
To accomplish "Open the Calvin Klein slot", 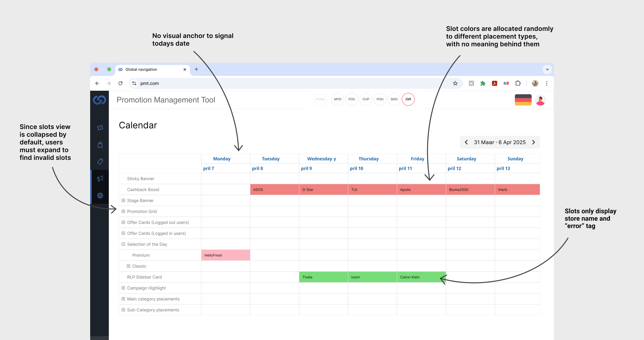I will tap(421, 277).
